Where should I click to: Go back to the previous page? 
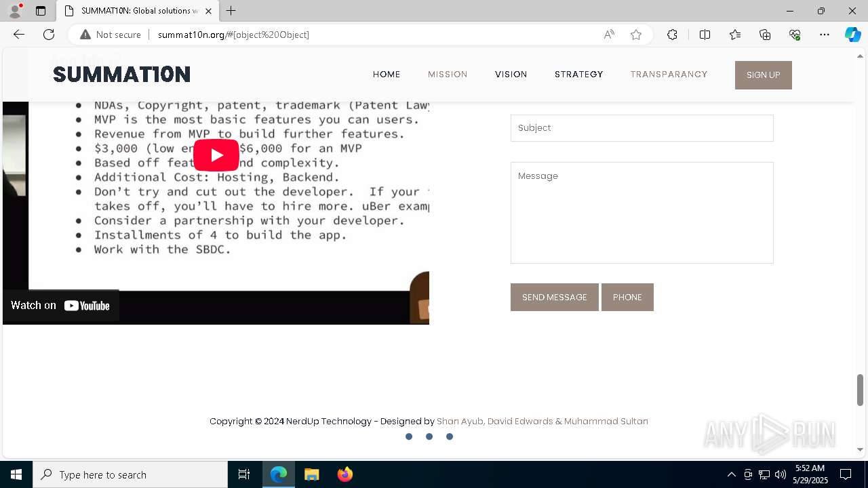(x=19, y=35)
